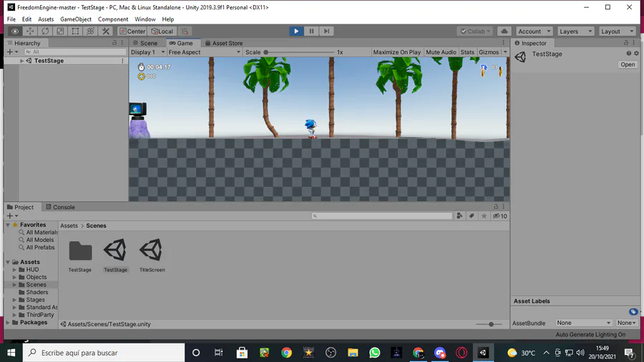644x362 pixels.
Task: Select the Hand view tool
Action: point(15,31)
